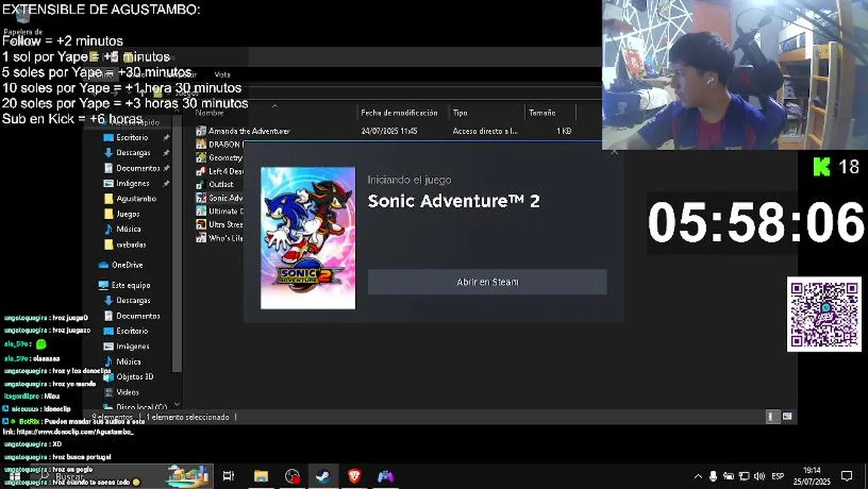Open Imágenes under Este equipo
This screenshot has height=489, width=868.
[133, 346]
